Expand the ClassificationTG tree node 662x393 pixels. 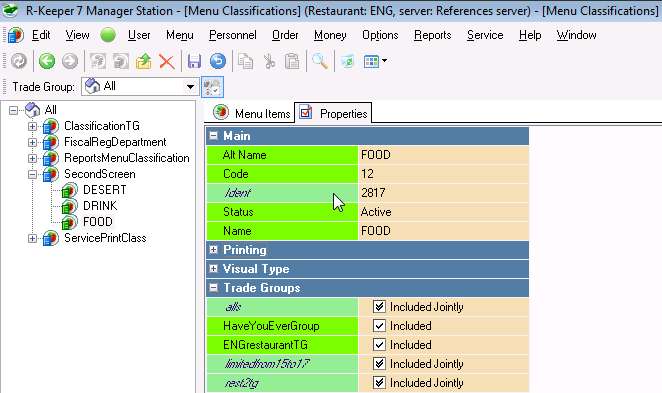point(32,126)
